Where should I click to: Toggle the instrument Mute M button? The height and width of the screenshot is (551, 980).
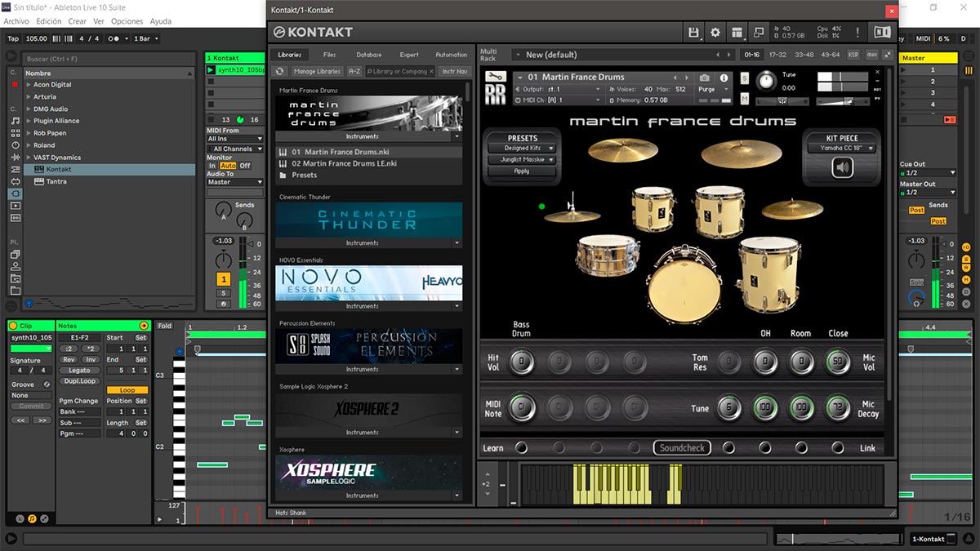tap(745, 99)
